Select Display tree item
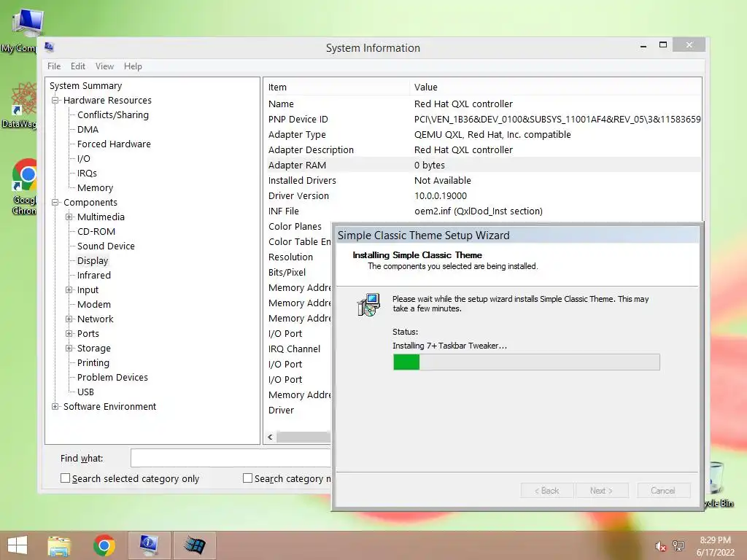Image resolution: width=747 pixels, height=560 pixels. 93,261
